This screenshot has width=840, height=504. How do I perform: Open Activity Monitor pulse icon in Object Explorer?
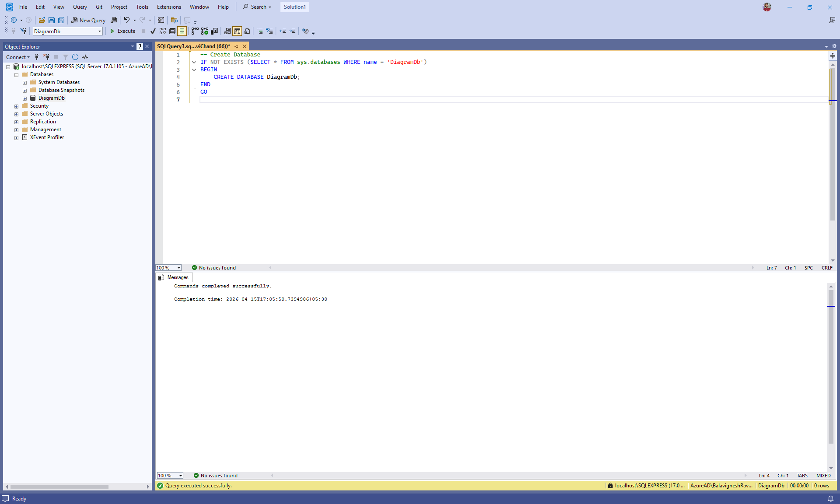click(85, 57)
